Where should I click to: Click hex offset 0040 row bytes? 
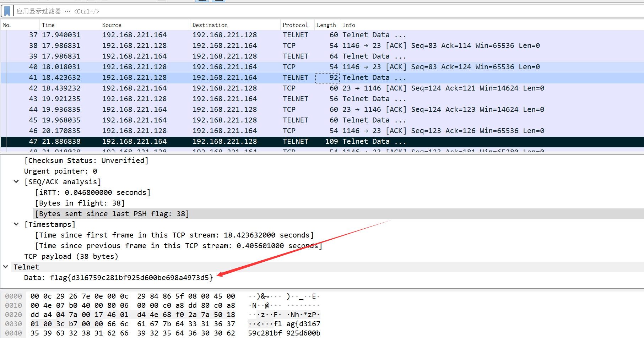click(132, 333)
